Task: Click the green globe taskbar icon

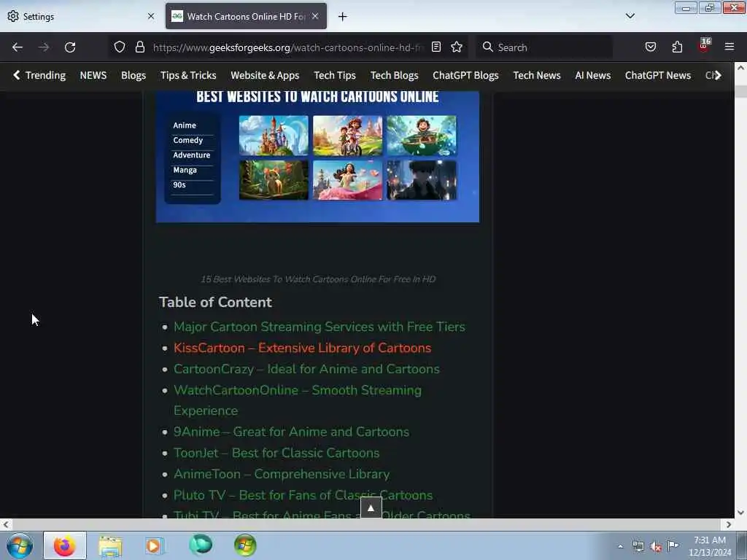Action: pos(201,545)
